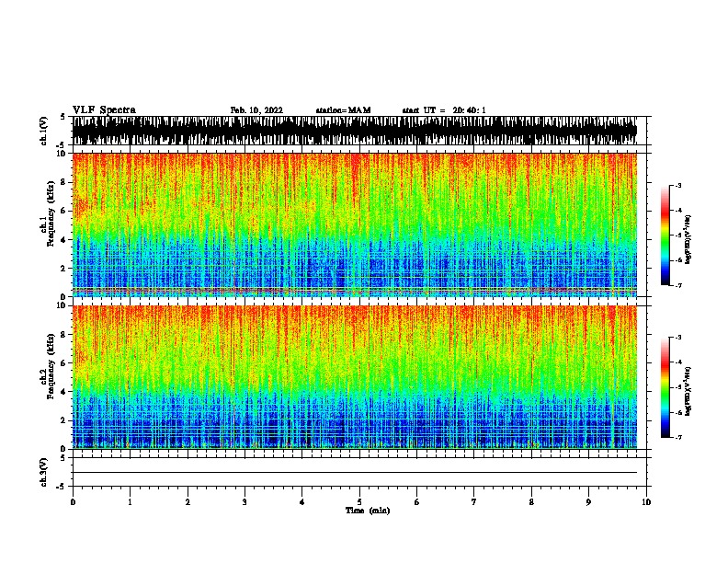The height and width of the screenshot is (563, 728).
Task: Click the "8" kHz tick on ch.1 frequency axis
Action: pos(63,182)
